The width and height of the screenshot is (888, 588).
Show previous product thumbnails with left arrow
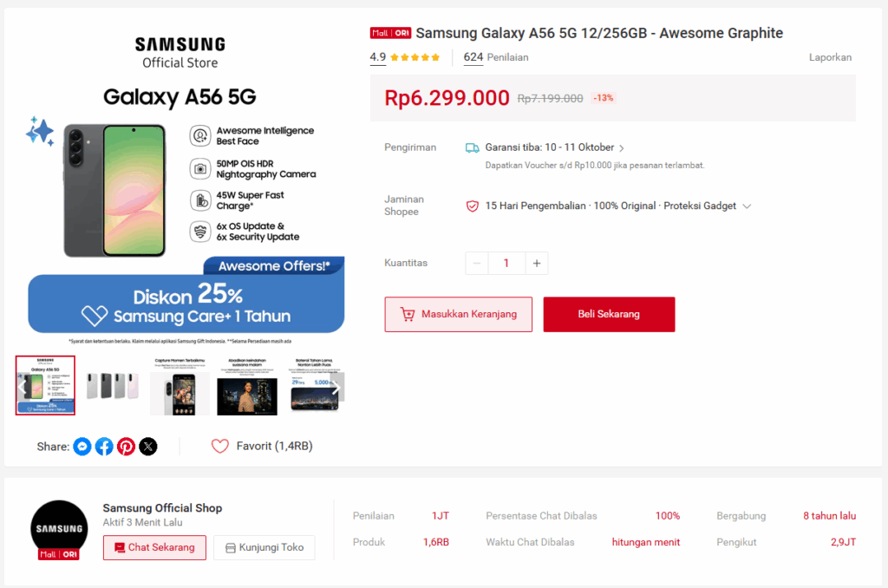[22, 386]
